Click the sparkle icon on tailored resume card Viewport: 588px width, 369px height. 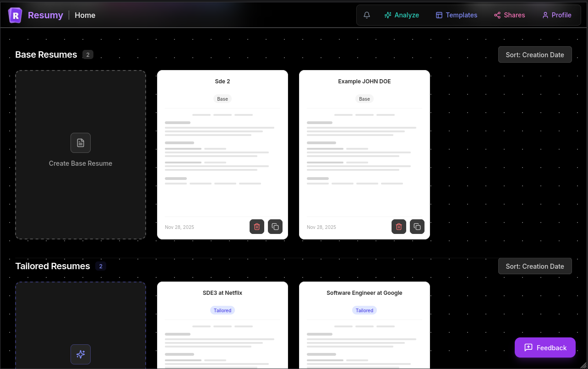click(81, 354)
